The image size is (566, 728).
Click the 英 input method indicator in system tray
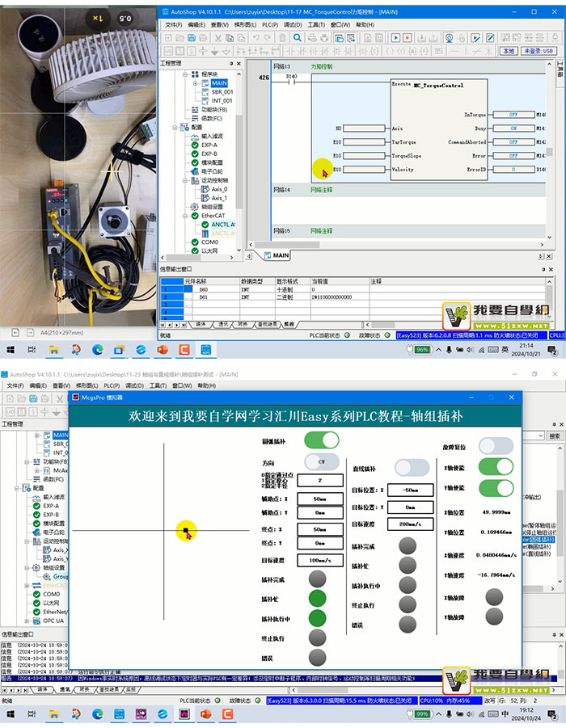click(505, 350)
